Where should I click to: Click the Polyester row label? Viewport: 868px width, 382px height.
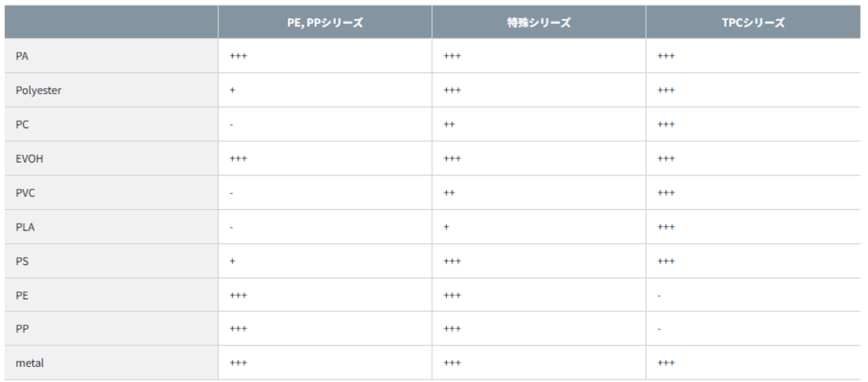point(38,90)
